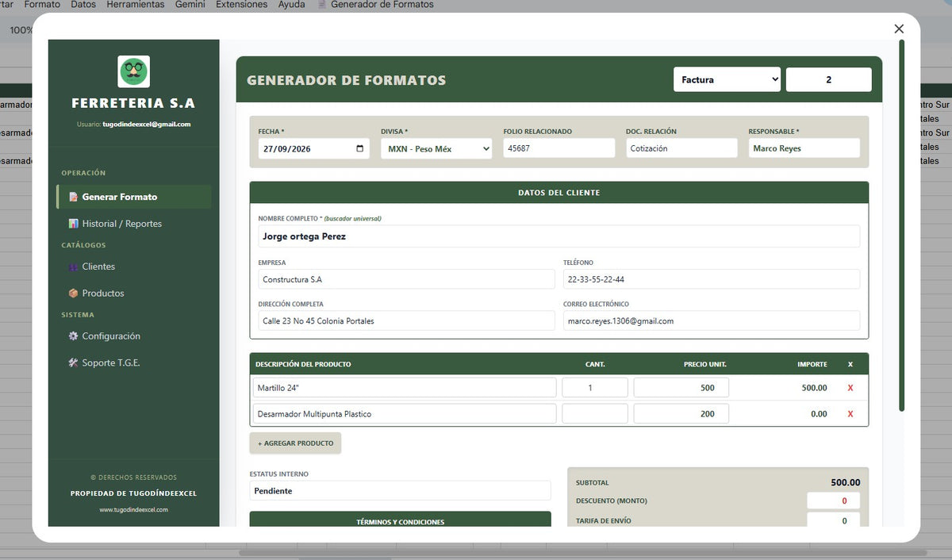Click the Generador de Formatos title
This screenshot has width=952, height=560.
[x=347, y=80]
